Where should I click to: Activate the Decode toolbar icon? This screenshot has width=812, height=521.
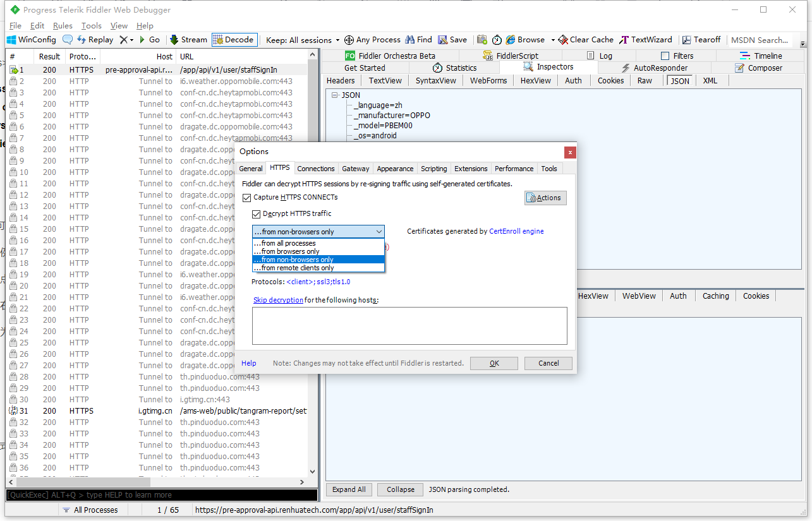click(234, 39)
